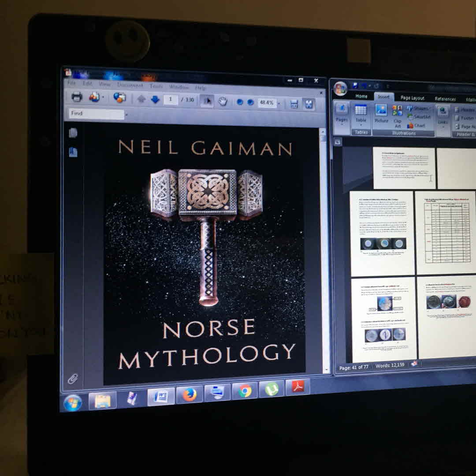Click the Clip Art icon
476x476 pixels.
tap(398, 115)
